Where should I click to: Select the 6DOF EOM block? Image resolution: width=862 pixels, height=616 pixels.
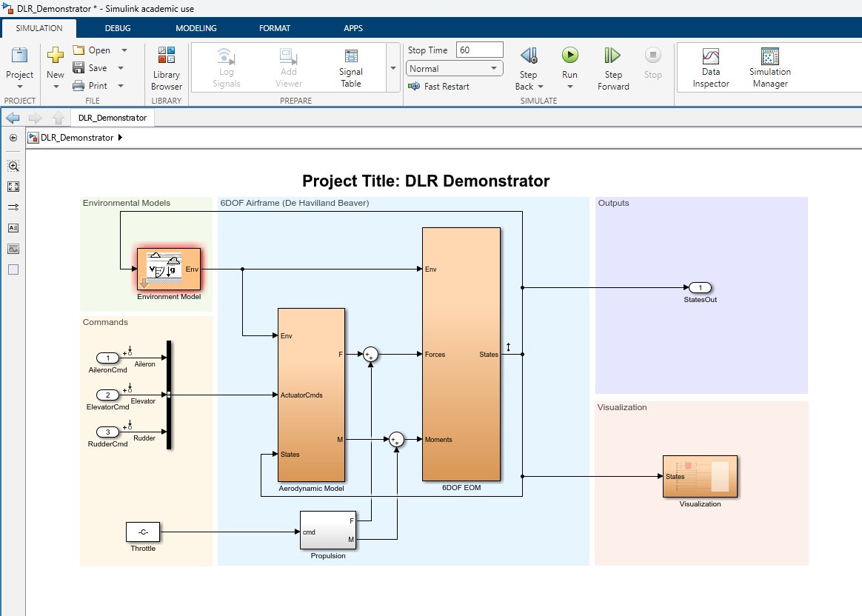click(461, 355)
